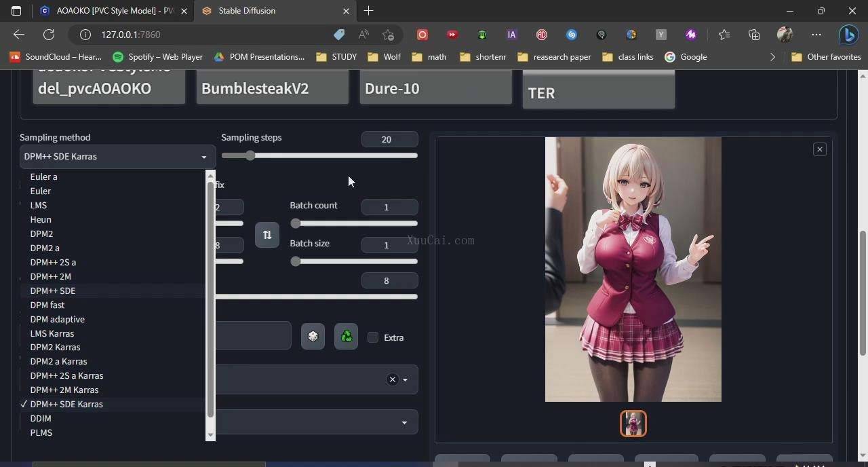This screenshot has width=868, height=467.
Task: Collapse the Sampling method dropdown arrow
Action: [x=203, y=157]
